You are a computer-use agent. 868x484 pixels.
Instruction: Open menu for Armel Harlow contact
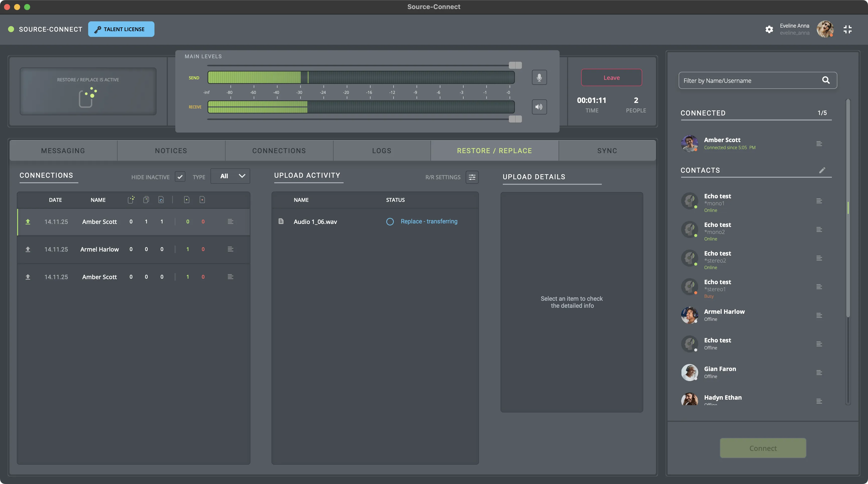coord(819,316)
